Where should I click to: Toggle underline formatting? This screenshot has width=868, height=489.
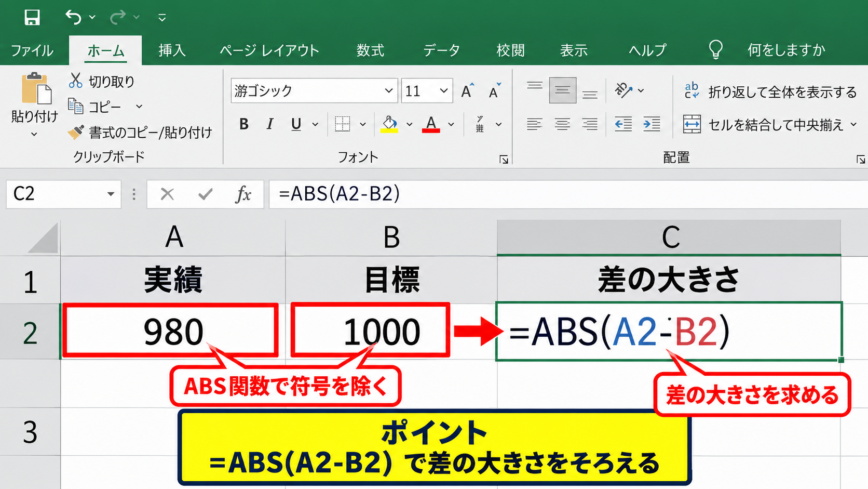296,124
